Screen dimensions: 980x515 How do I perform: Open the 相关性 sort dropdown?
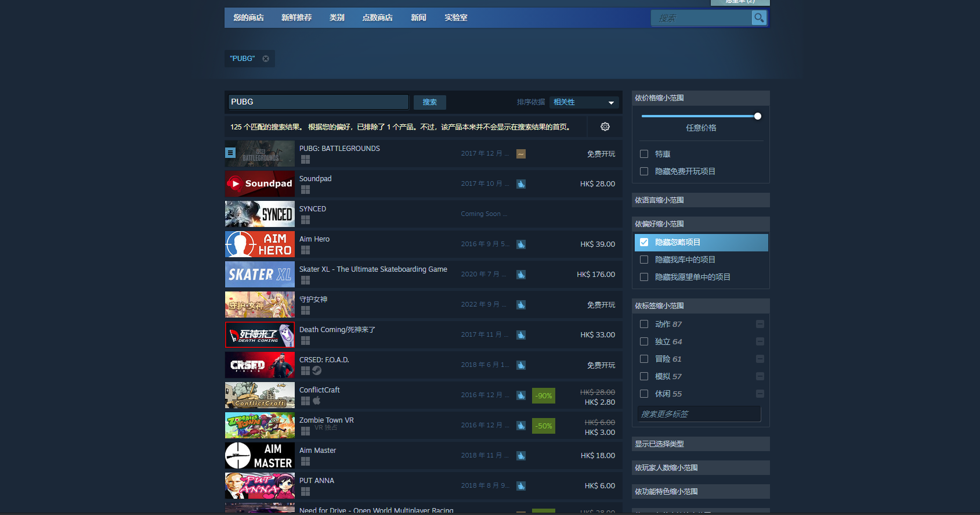click(584, 102)
